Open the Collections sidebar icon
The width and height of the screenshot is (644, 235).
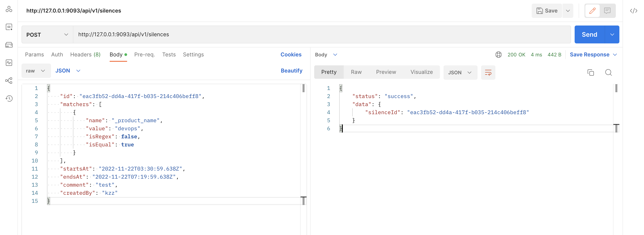click(x=9, y=9)
